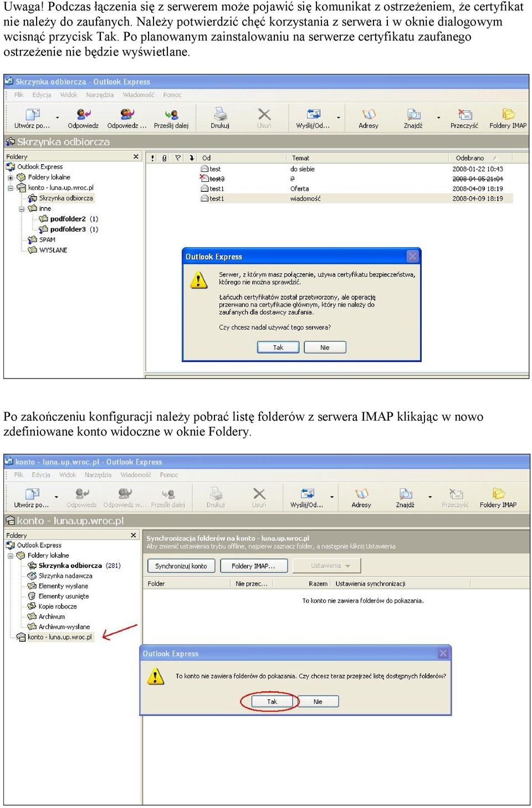Open message with subject Oferta
532x808 pixels.
click(x=299, y=189)
